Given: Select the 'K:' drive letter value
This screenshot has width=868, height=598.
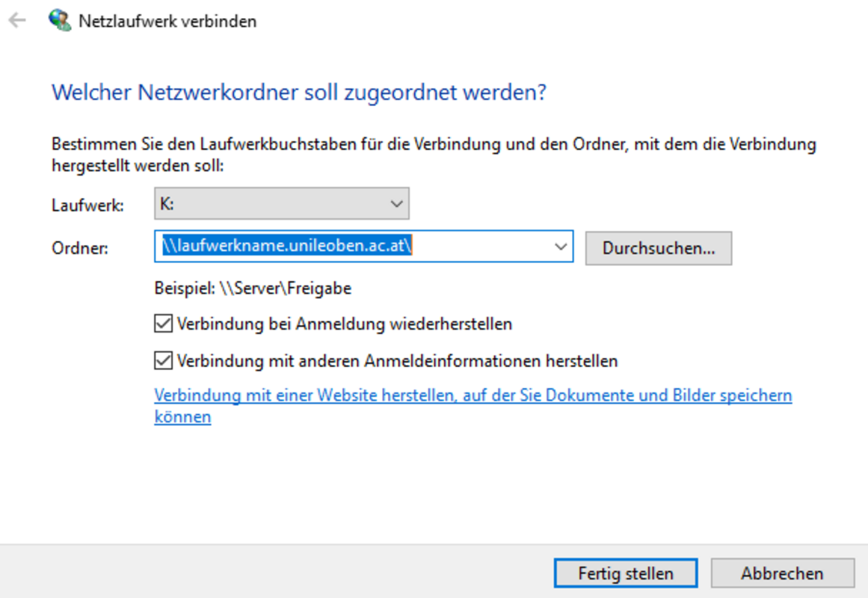Looking at the screenshot, I should click(168, 203).
